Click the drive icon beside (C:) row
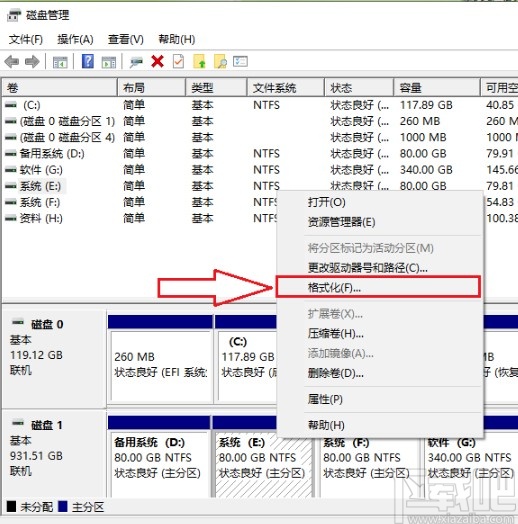518x524 pixels. coord(11,105)
